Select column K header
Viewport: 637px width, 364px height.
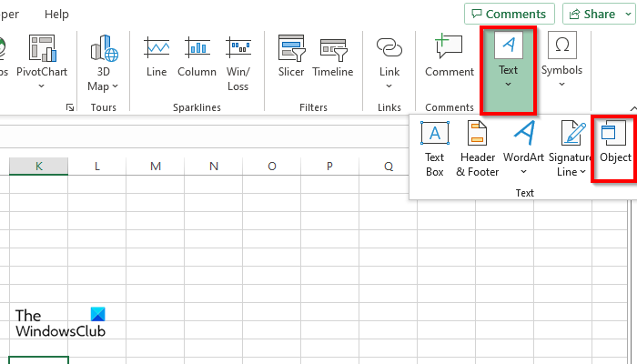click(38, 166)
